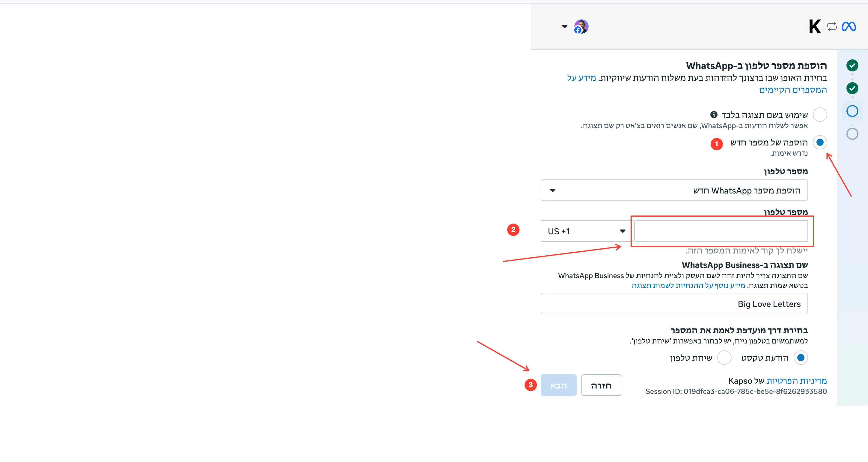Click the 'הבא' next button

pos(558,385)
